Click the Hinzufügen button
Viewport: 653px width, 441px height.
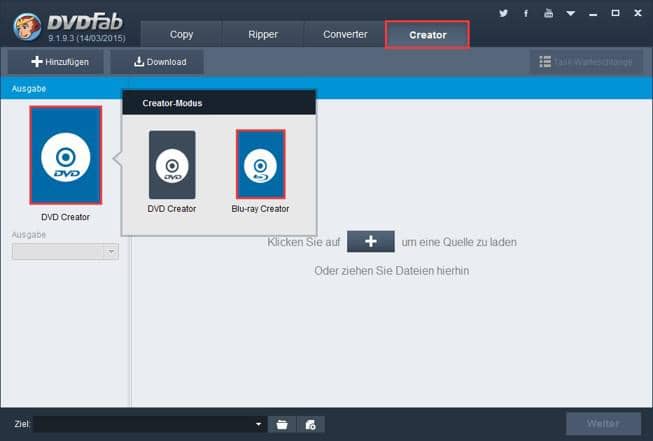click(56, 62)
